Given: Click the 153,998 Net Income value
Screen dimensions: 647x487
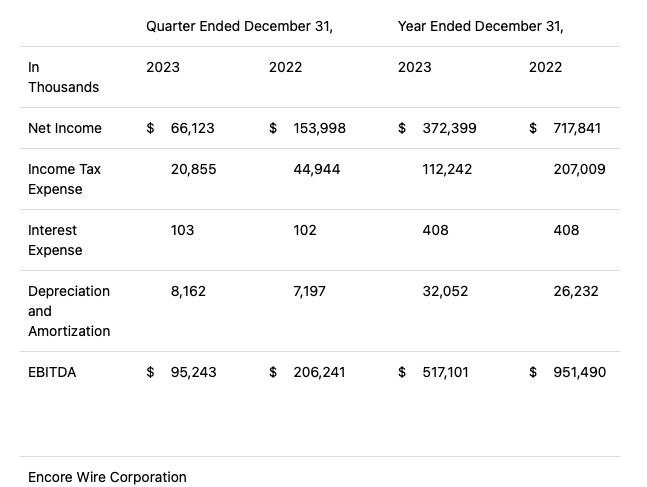Looking at the screenshot, I should point(319,128).
